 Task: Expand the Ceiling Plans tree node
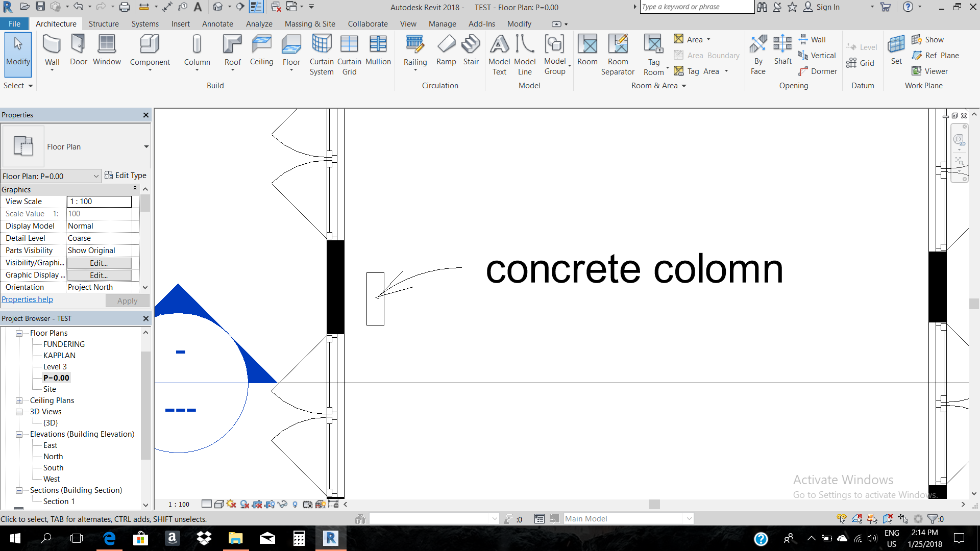click(19, 400)
